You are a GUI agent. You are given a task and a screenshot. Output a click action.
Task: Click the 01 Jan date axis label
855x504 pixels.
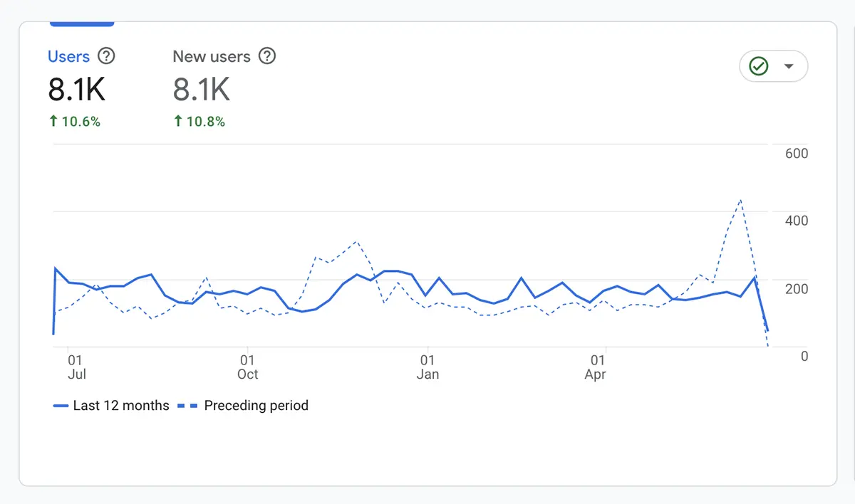[x=427, y=367]
